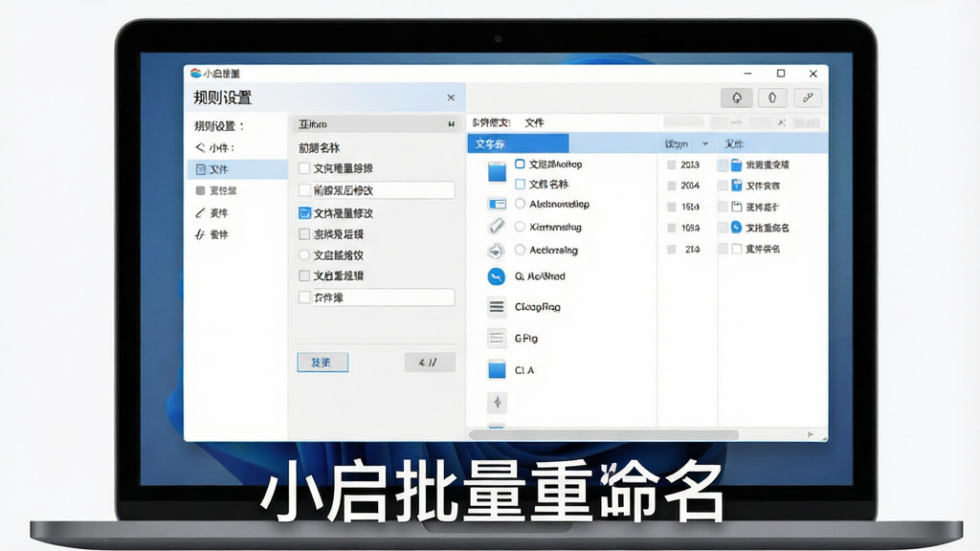
Task: Click the gray button at panel bottom
Action: [x=430, y=363]
